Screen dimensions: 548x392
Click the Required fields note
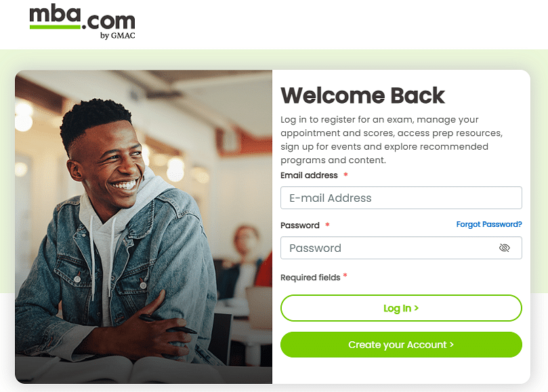pos(310,278)
